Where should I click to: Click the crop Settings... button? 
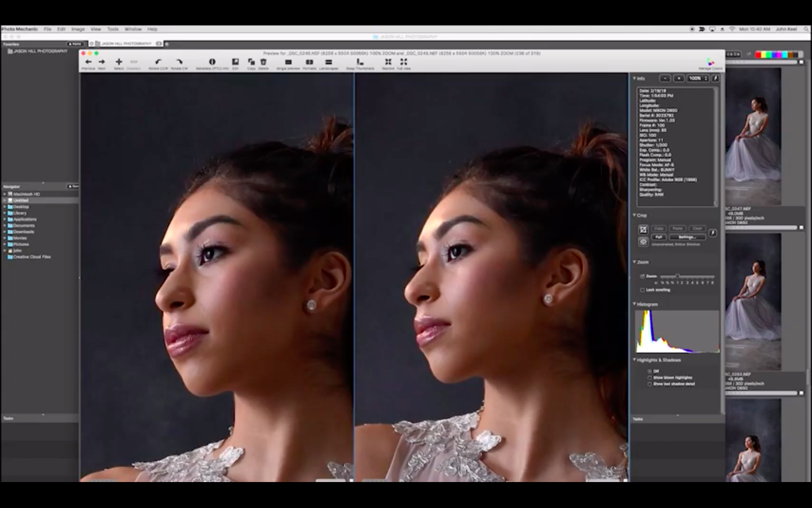click(x=687, y=237)
